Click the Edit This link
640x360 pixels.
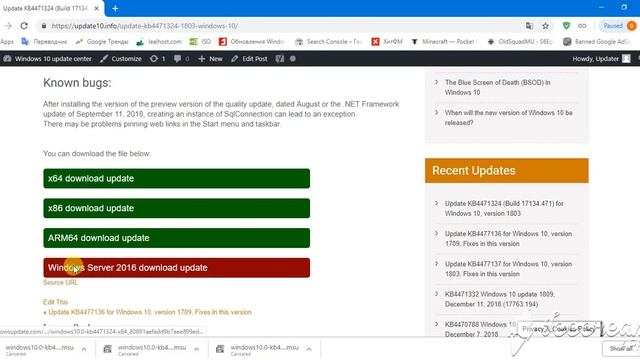pos(56,302)
